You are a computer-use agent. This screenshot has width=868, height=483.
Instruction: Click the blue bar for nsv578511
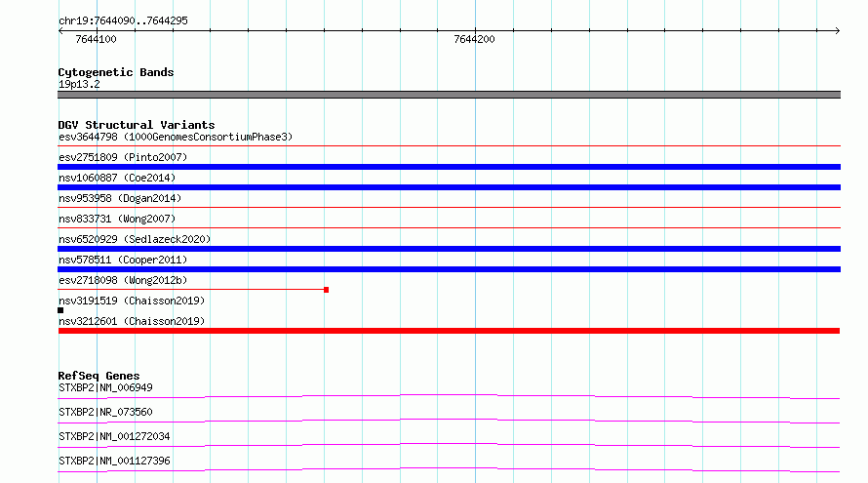click(449, 269)
